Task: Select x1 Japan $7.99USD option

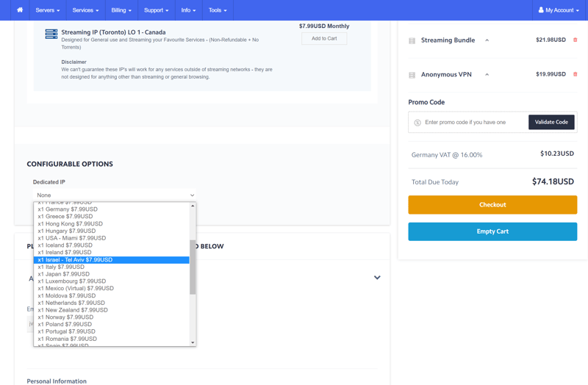Action: pos(64,274)
